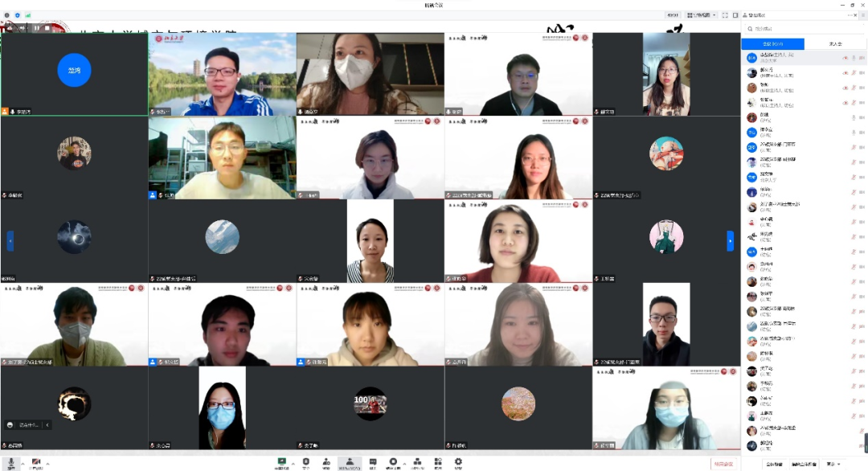Open the settings gear in bottom toolbar
The image size is (868, 471).
[x=457, y=462]
